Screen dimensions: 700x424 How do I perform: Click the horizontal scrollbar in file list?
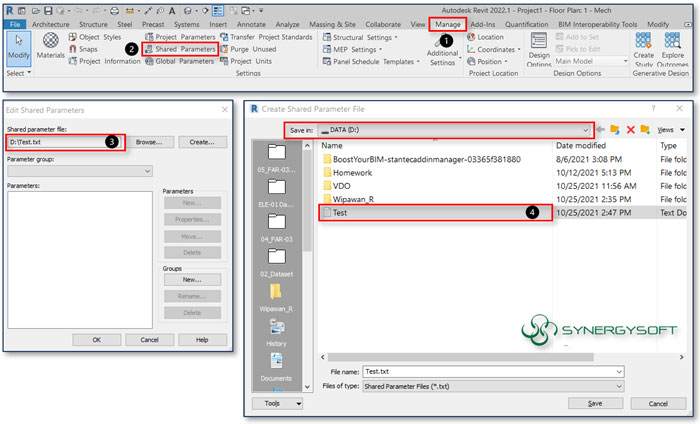point(461,357)
